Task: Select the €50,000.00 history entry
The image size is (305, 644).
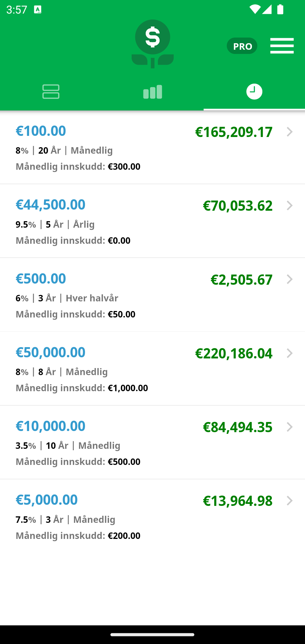Action: 152,369
